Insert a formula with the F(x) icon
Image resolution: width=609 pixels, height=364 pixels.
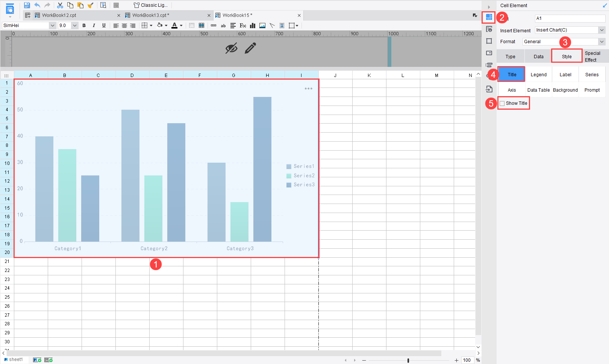pyautogui.click(x=243, y=26)
